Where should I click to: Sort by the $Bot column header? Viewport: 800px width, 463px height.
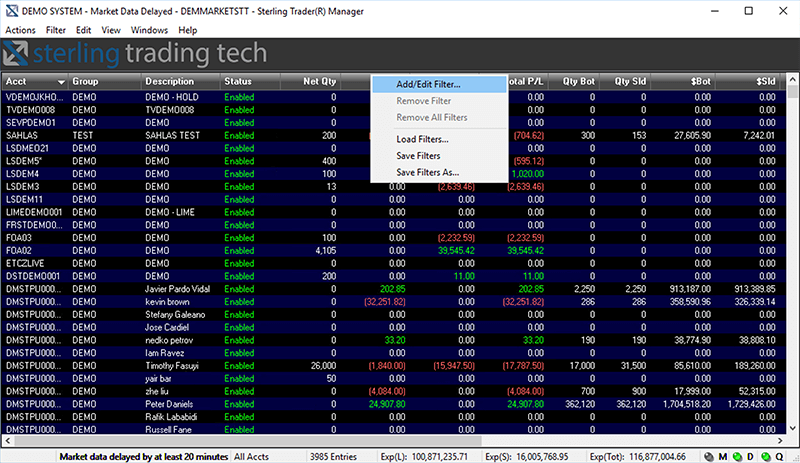click(683, 82)
